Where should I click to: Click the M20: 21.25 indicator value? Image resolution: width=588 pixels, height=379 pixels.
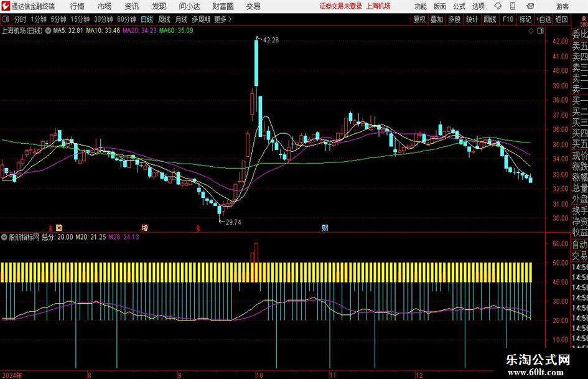[x=91, y=237]
